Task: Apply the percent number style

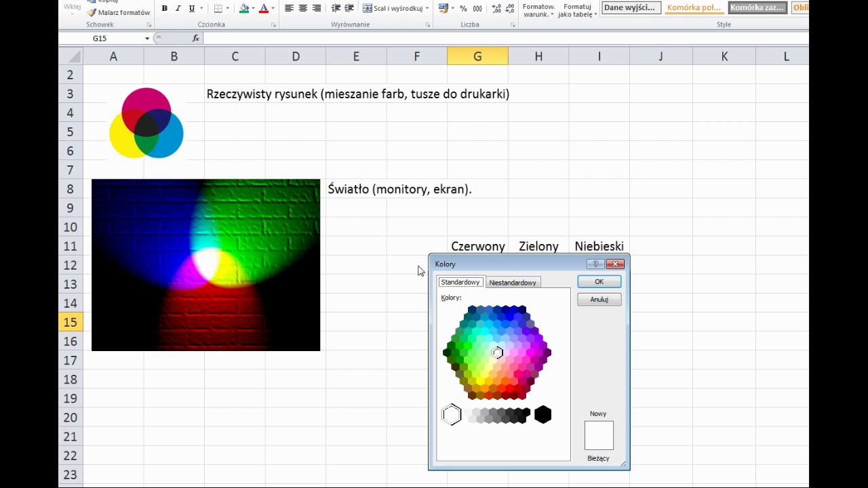Action: (463, 8)
